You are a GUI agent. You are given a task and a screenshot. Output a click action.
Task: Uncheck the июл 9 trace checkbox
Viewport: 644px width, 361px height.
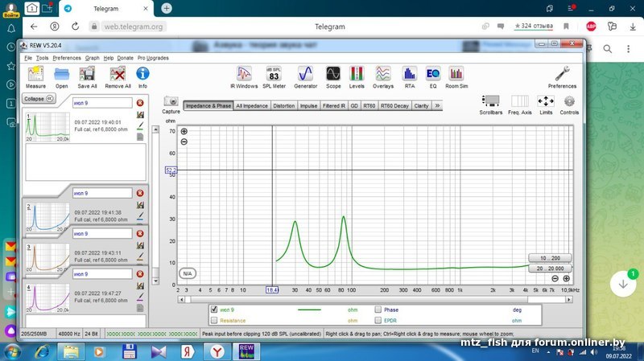tap(213, 310)
